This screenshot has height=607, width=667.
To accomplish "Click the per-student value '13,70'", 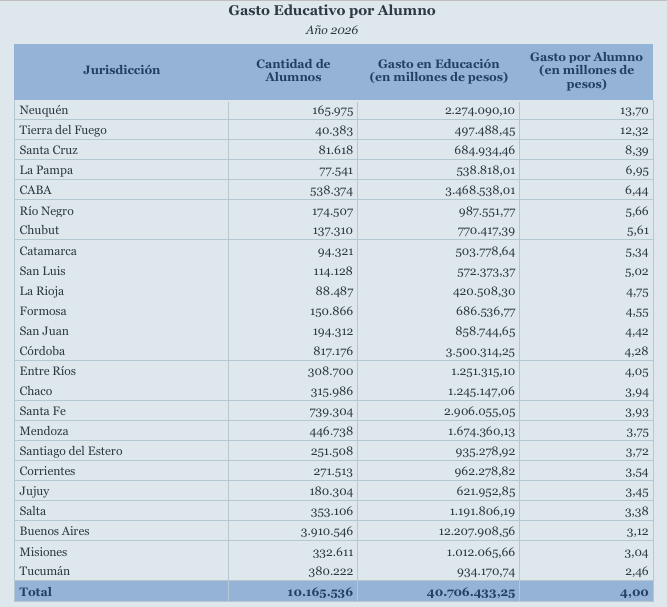I will coord(634,111).
